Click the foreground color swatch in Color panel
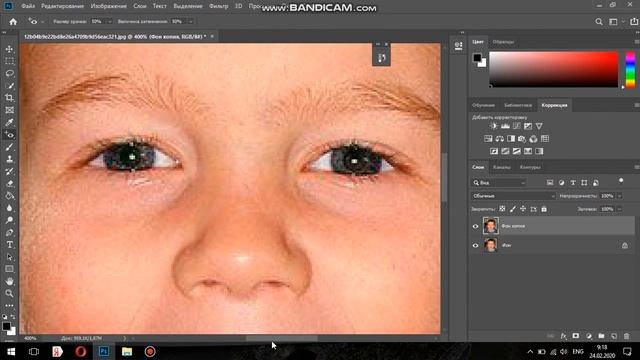 pos(477,58)
